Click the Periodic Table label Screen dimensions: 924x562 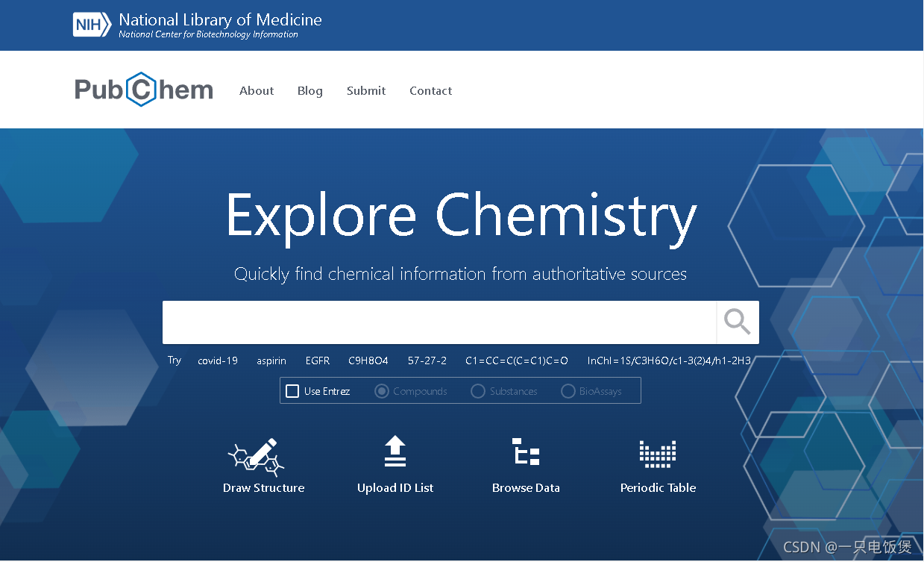tap(658, 487)
